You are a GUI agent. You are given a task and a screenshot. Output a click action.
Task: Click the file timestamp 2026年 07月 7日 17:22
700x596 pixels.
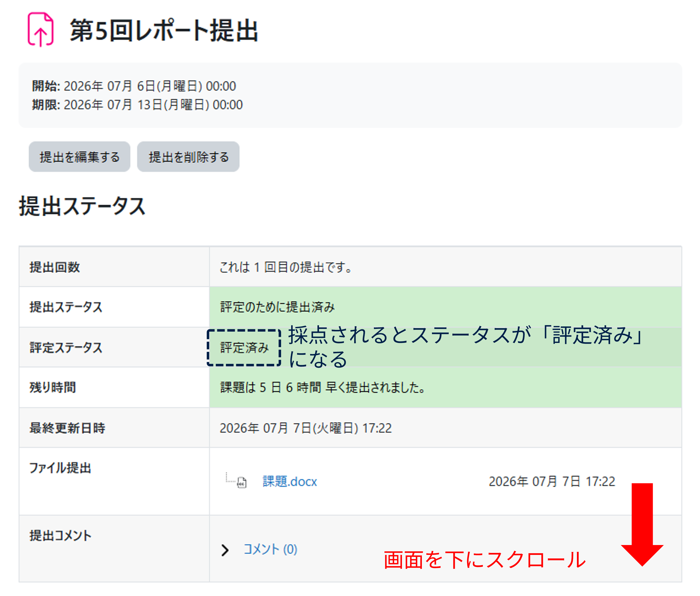[552, 482]
